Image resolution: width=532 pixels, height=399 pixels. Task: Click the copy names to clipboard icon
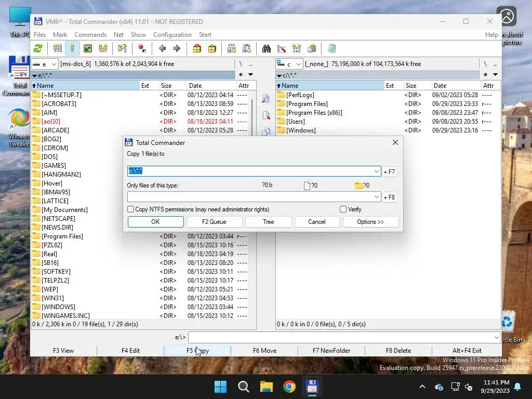click(x=312, y=48)
